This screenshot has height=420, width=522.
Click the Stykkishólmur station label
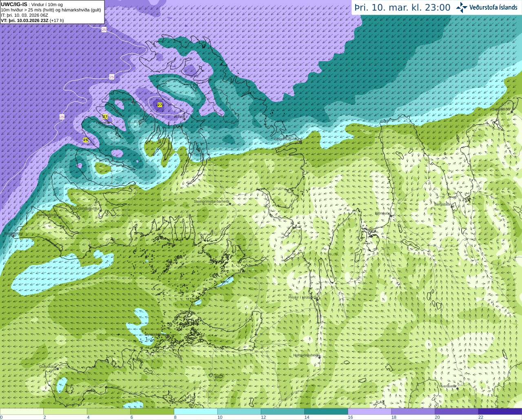coord(156,334)
